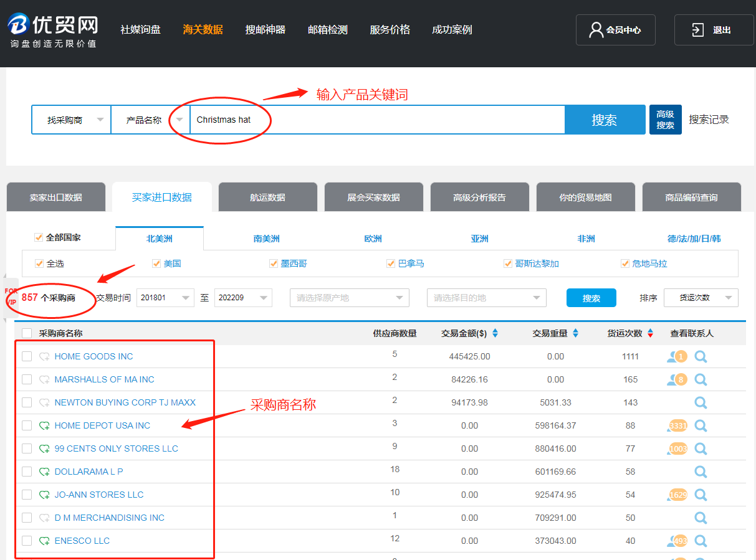Open magnifier icon for NEWTON BUYING CORP TJ MAXX
756x560 pixels.
[x=701, y=402]
